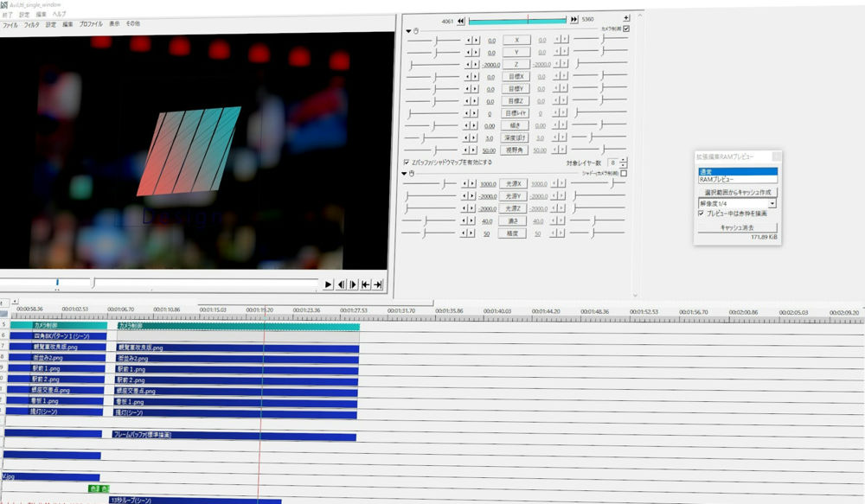865x504 pixels.
Task: Click 選択範囲からキャッシュ作成 button
Action: (x=737, y=192)
